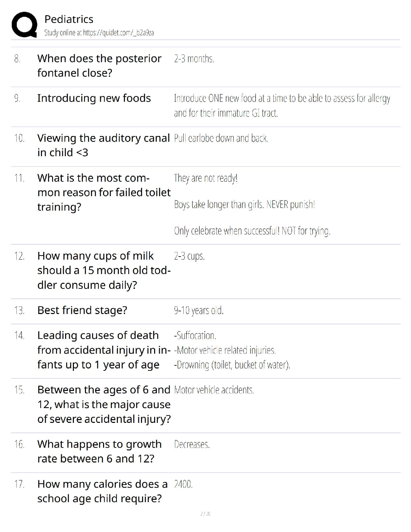This screenshot has height=532, width=411.
Task: Click '9-10 years old.' answer
Action: (x=198, y=310)
